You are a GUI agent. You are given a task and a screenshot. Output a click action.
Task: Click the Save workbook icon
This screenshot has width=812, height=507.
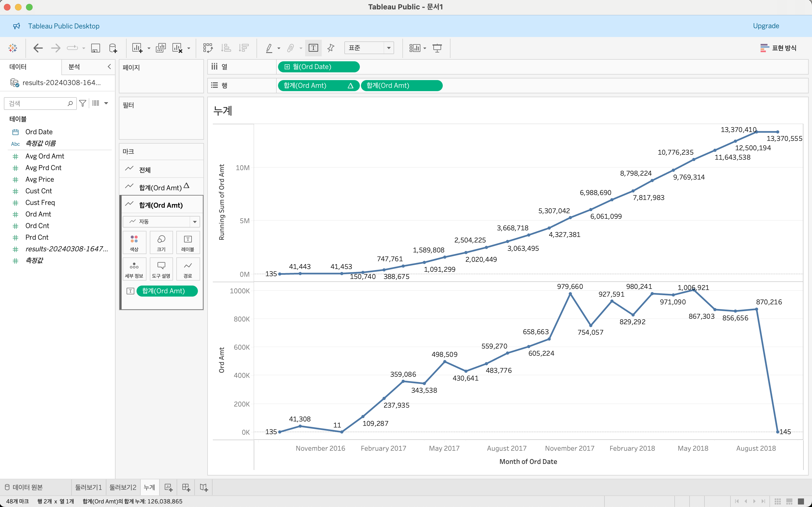[96, 48]
